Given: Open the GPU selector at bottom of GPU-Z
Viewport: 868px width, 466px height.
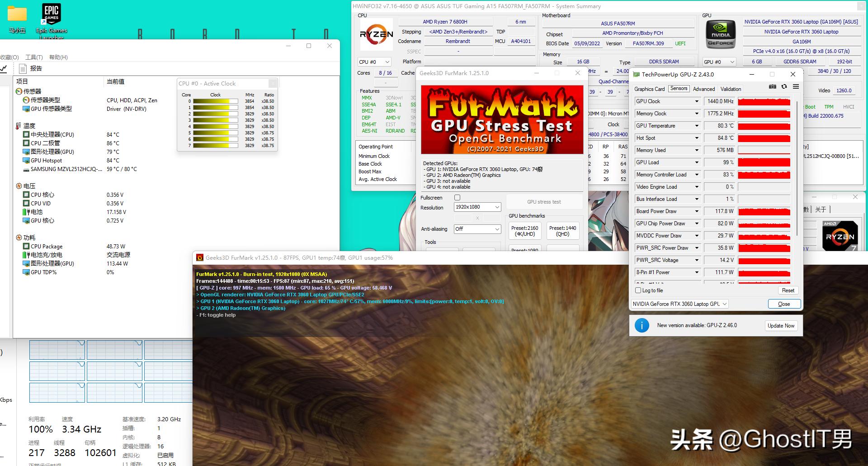Looking at the screenshot, I should (x=679, y=304).
